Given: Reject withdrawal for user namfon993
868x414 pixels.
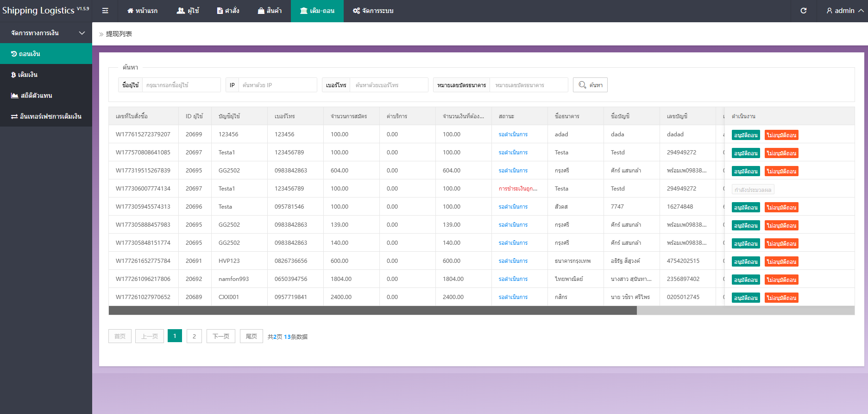Looking at the screenshot, I should point(781,280).
